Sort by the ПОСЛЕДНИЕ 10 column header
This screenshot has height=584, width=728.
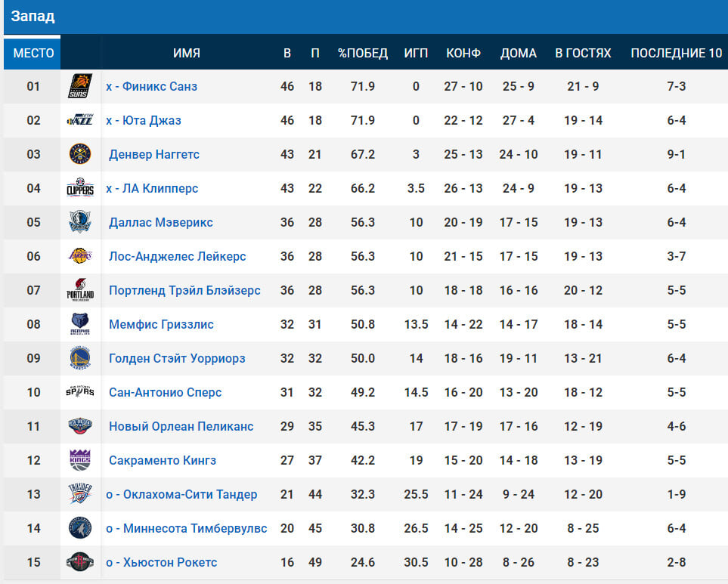(677, 54)
